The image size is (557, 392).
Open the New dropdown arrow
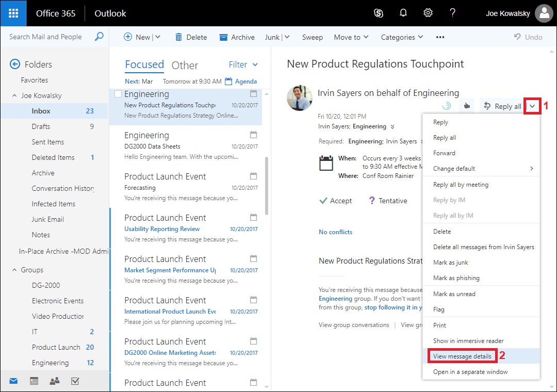[158, 37]
